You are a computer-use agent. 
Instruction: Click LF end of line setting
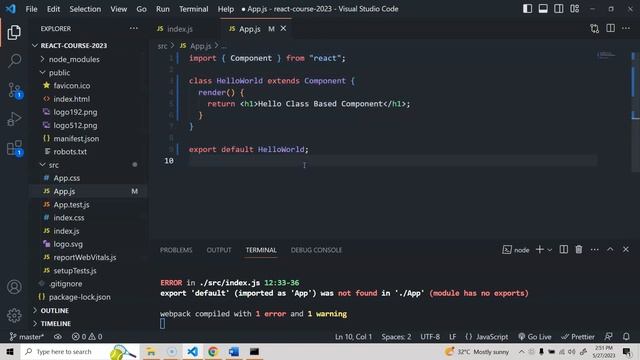click(453, 337)
